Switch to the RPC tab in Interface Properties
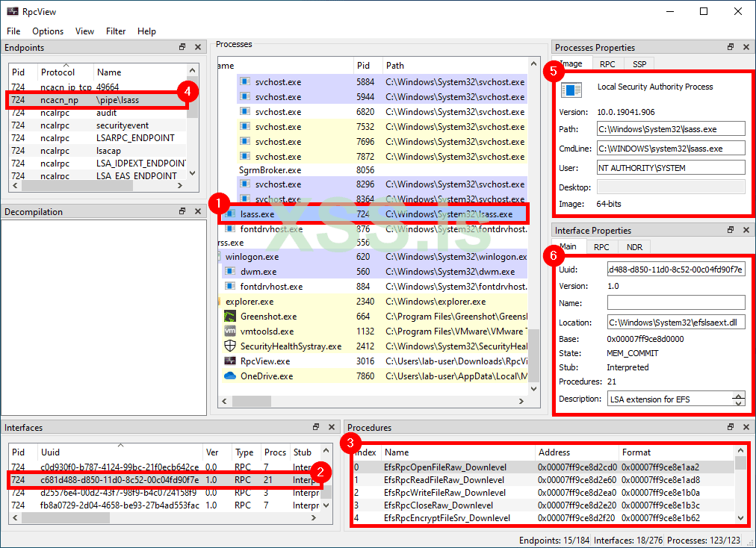The height and width of the screenshot is (548, 756). tap(601, 247)
